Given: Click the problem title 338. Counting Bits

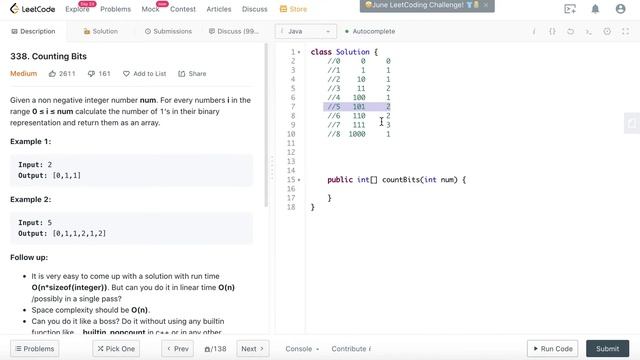Looking at the screenshot, I should tap(49, 56).
